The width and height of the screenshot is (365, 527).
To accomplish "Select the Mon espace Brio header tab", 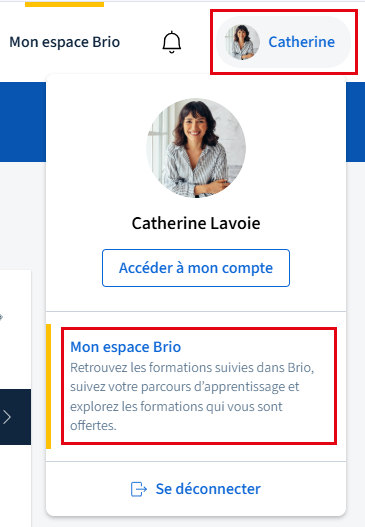I will click(65, 42).
